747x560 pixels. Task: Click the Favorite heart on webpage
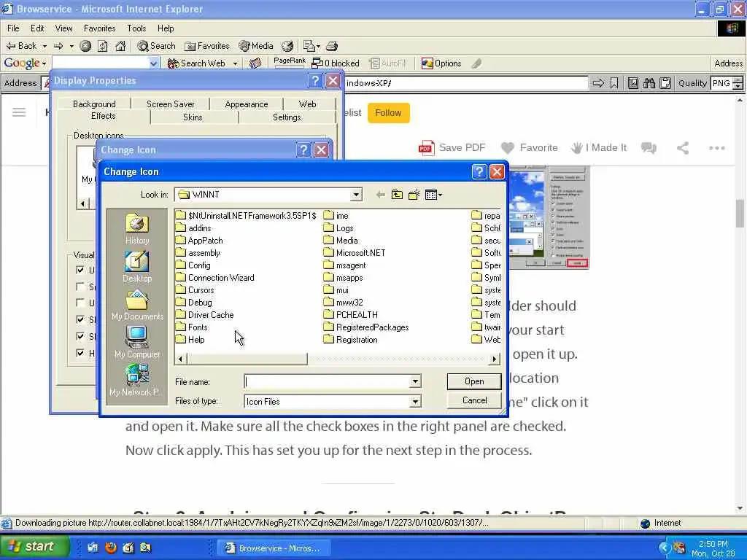coord(508,148)
